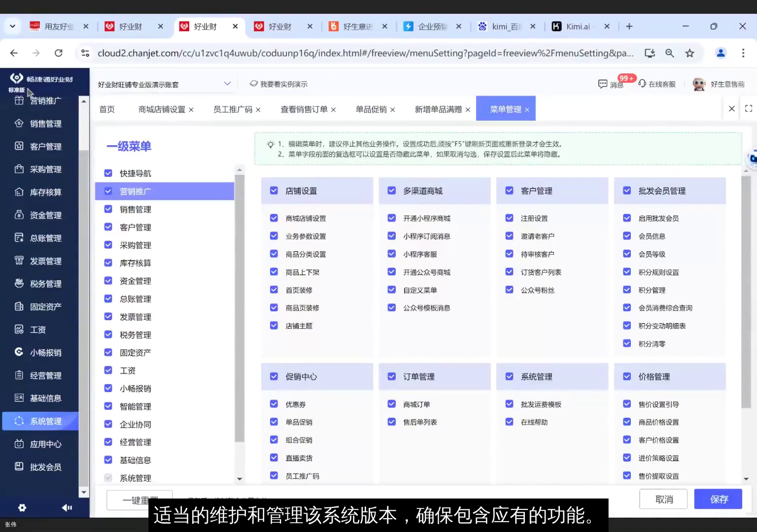Click the 保存 button
The image size is (757, 532).
point(718,499)
